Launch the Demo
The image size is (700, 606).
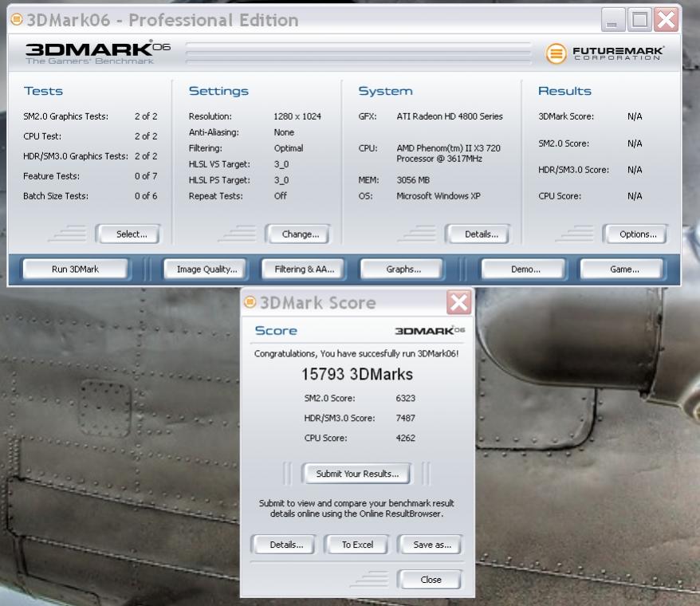click(x=525, y=270)
